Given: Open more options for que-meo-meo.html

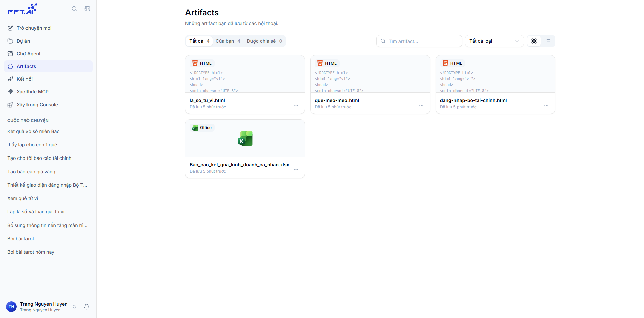Looking at the screenshot, I should click(421, 105).
